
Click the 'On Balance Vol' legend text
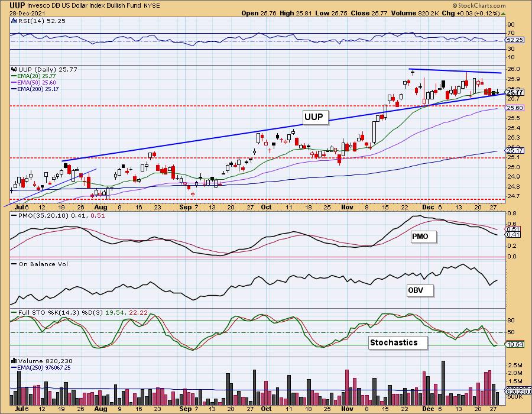click(x=43, y=264)
